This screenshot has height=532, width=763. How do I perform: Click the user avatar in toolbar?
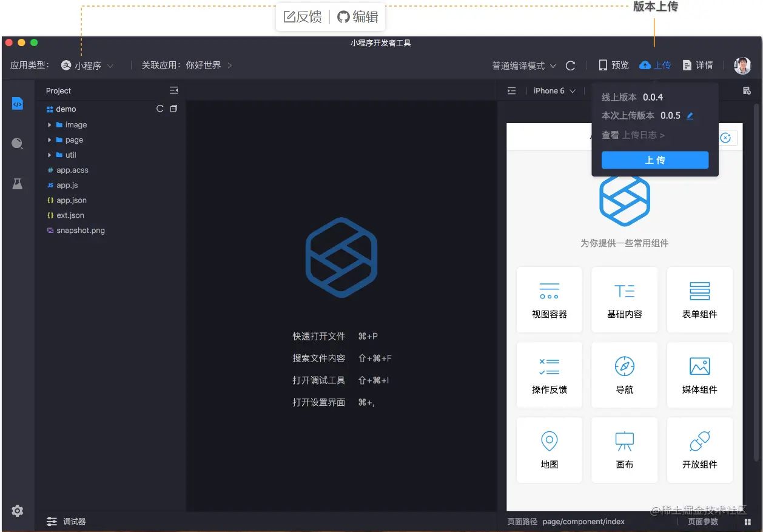(x=742, y=66)
